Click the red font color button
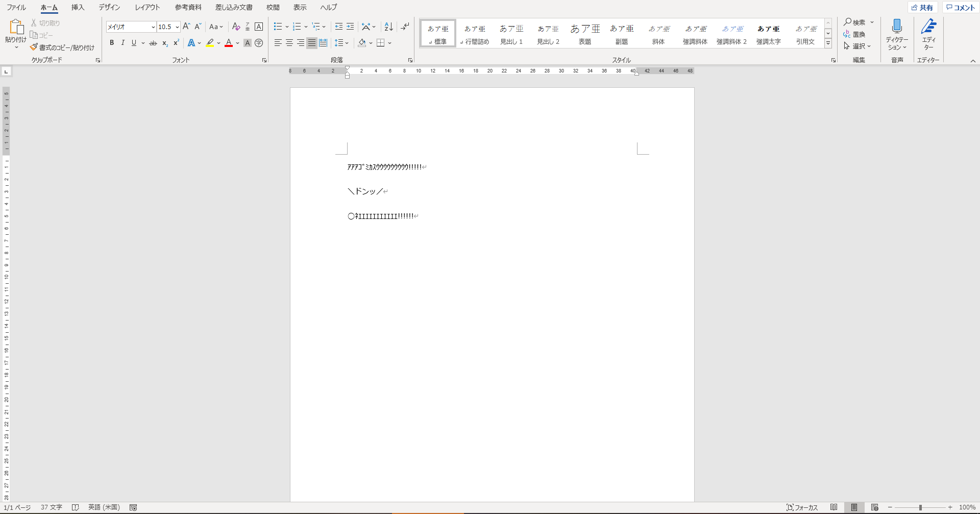Viewport: 980px width, 514px height. tap(229, 43)
